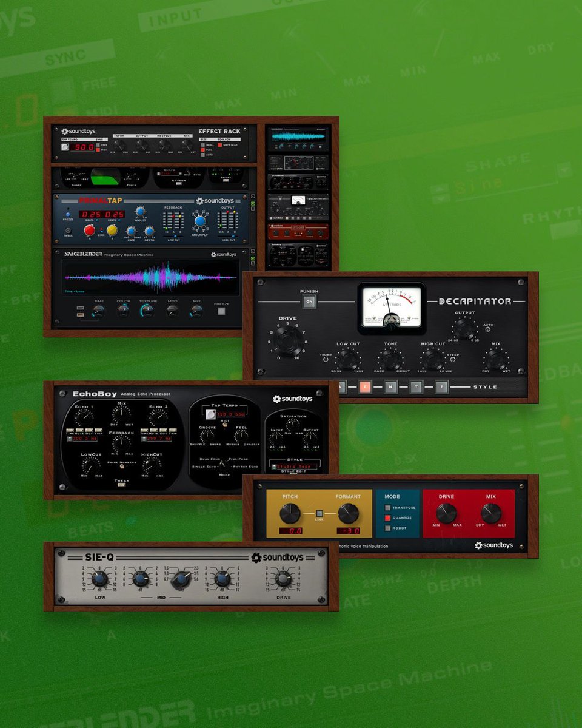This screenshot has height=728, width=582.
Task: Open the PrimalTap Tweak panel
Action: (68, 231)
